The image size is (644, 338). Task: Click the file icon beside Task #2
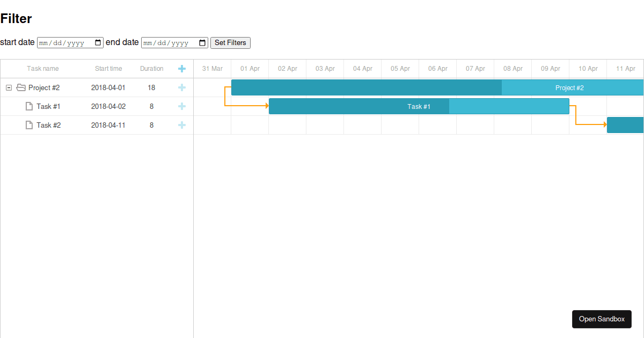(x=30, y=125)
